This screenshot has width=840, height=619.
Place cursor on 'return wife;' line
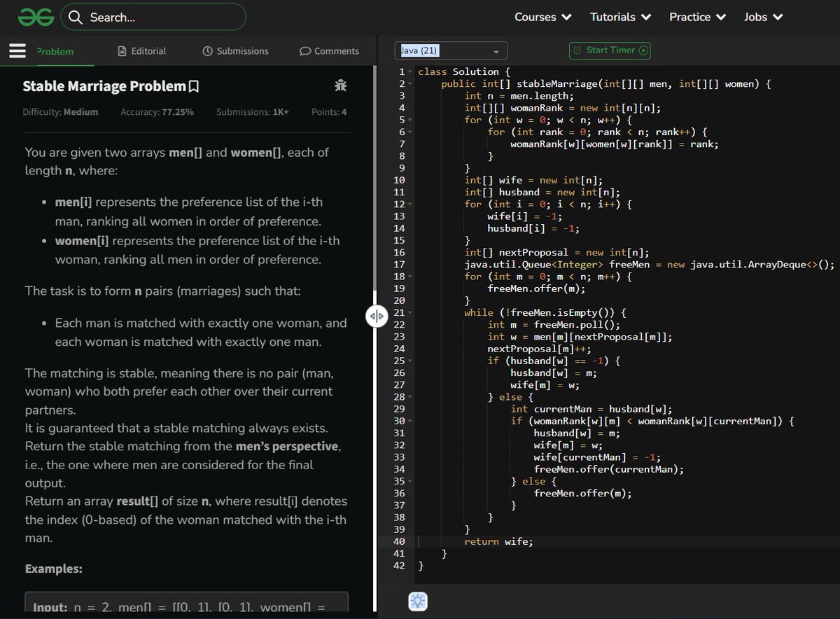pyautogui.click(x=498, y=541)
